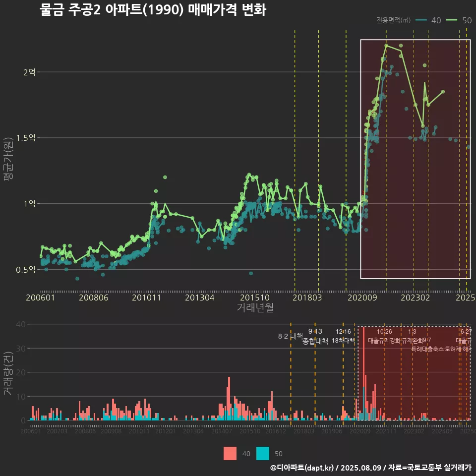Click the 9·13 종합대책 policy annotation
Viewport: 476px width, 476px height.
(315, 336)
